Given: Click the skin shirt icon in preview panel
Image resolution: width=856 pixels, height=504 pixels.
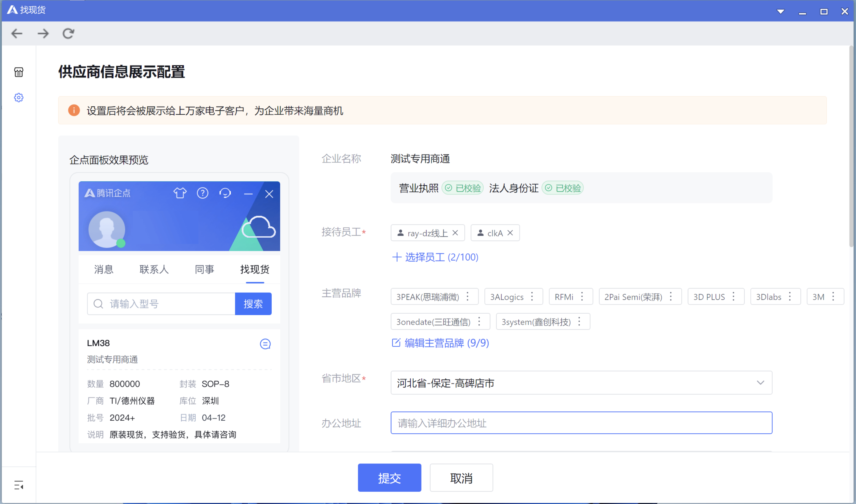Looking at the screenshot, I should click(180, 193).
